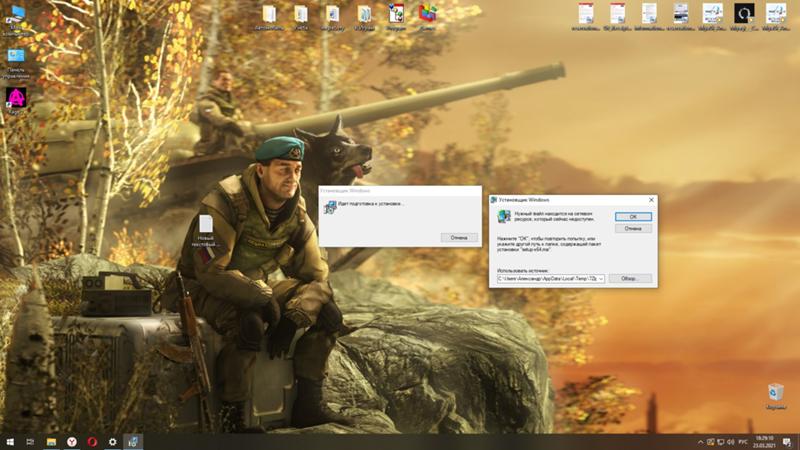Viewport: 800px width, 450px height.
Task: Open the clock and date flyout
Action: pyautogui.click(x=764, y=442)
